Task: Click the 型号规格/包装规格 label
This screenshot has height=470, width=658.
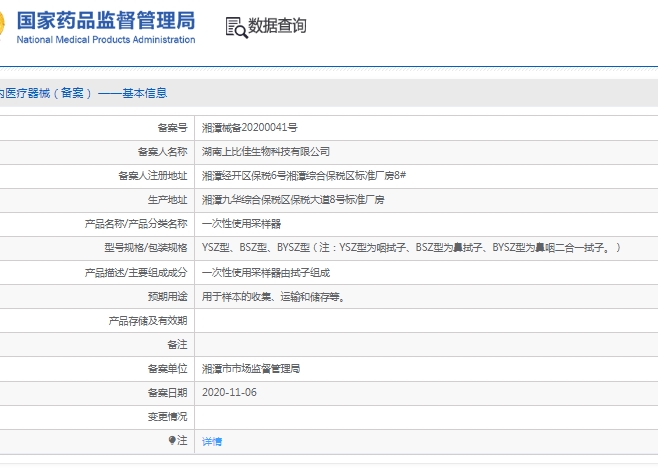Action: 146,248
